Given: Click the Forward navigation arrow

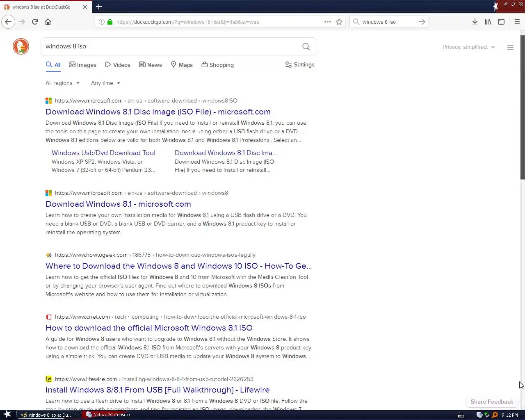Looking at the screenshot, I should (x=22, y=22).
